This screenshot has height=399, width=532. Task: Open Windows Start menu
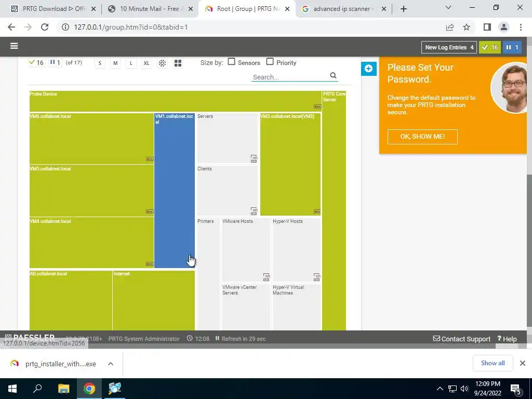12,389
